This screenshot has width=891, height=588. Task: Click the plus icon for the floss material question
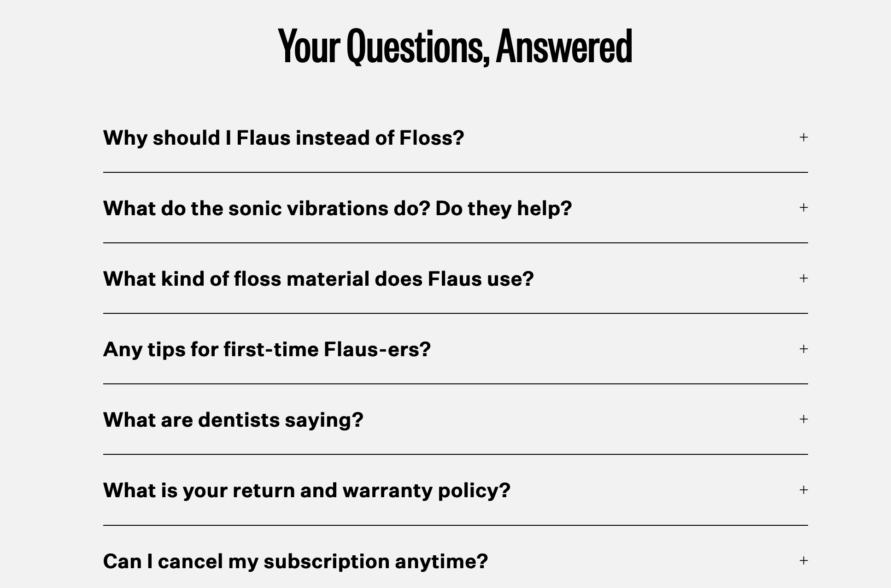coord(804,278)
